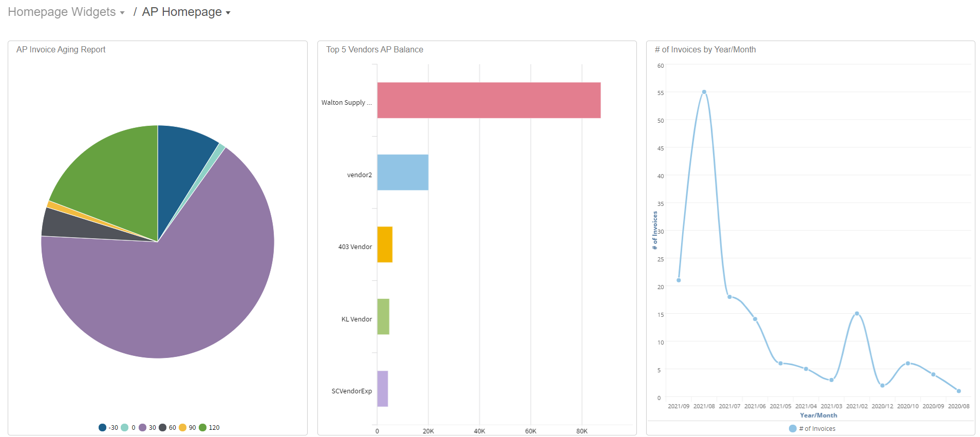
Task: Toggle the # of Invoices legend marker
Action: (x=793, y=428)
